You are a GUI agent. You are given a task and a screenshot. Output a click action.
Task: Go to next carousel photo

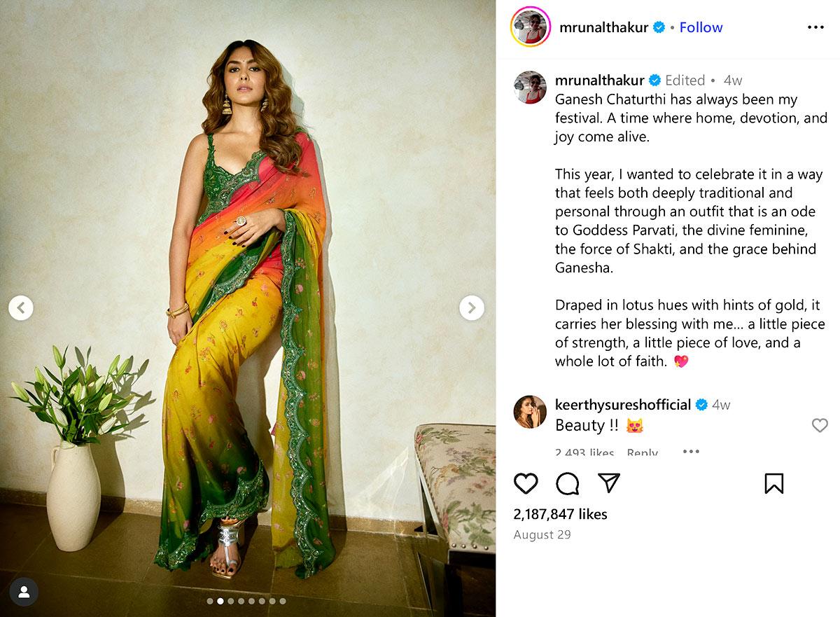[x=472, y=307]
